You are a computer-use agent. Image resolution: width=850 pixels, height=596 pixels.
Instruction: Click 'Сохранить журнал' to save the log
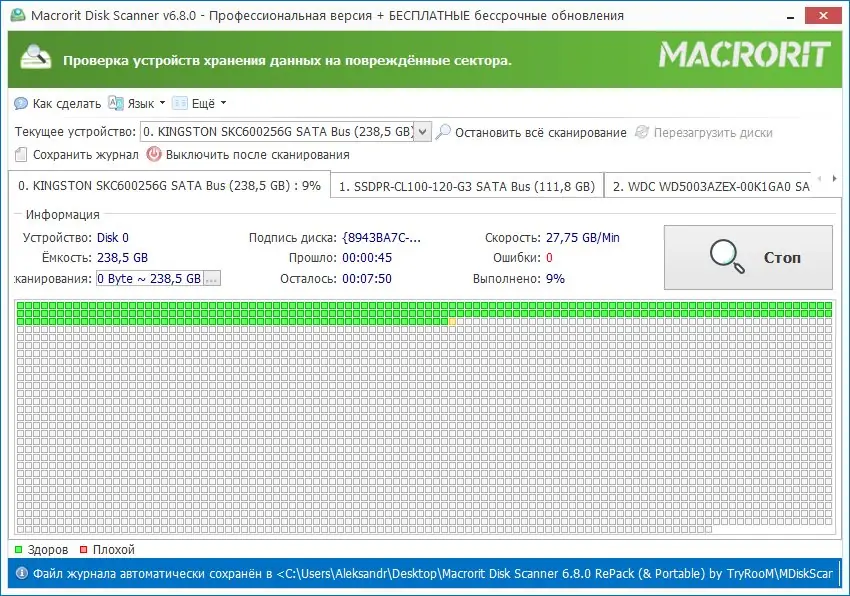click(x=86, y=155)
